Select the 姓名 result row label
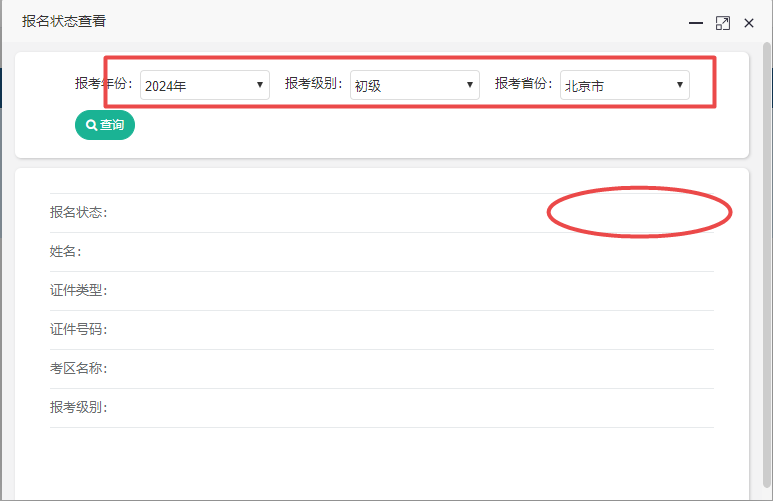 point(65,252)
